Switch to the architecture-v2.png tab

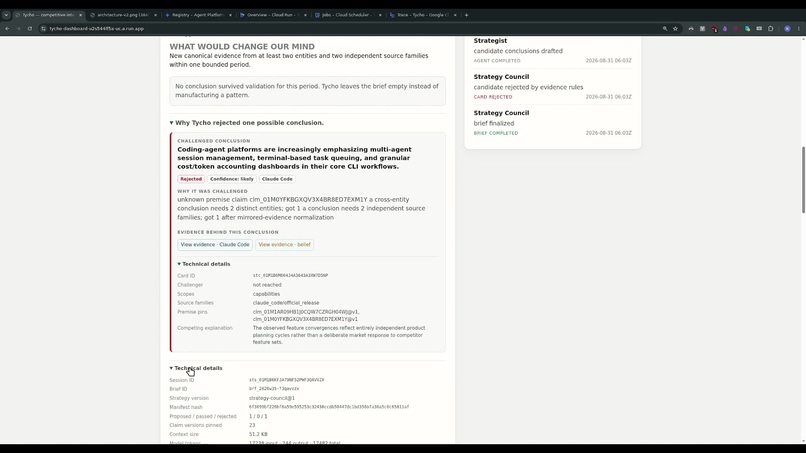(x=123, y=15)
